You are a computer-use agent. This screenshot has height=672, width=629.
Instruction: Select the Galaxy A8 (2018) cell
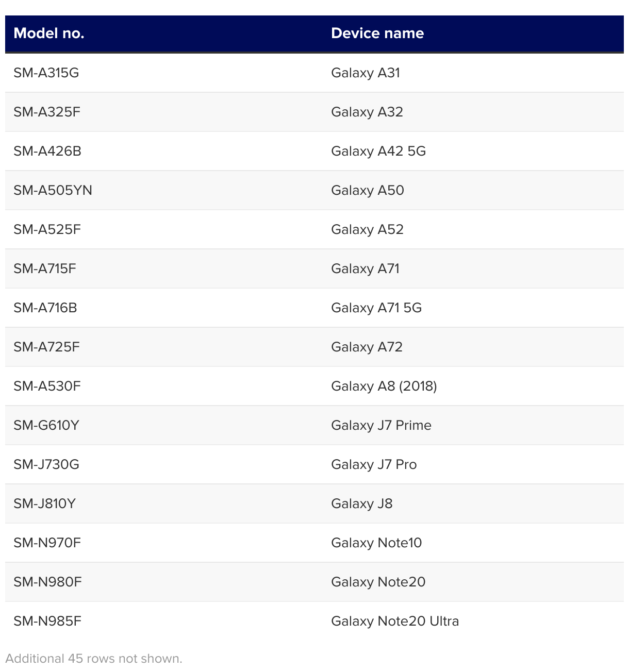point(384,386)
